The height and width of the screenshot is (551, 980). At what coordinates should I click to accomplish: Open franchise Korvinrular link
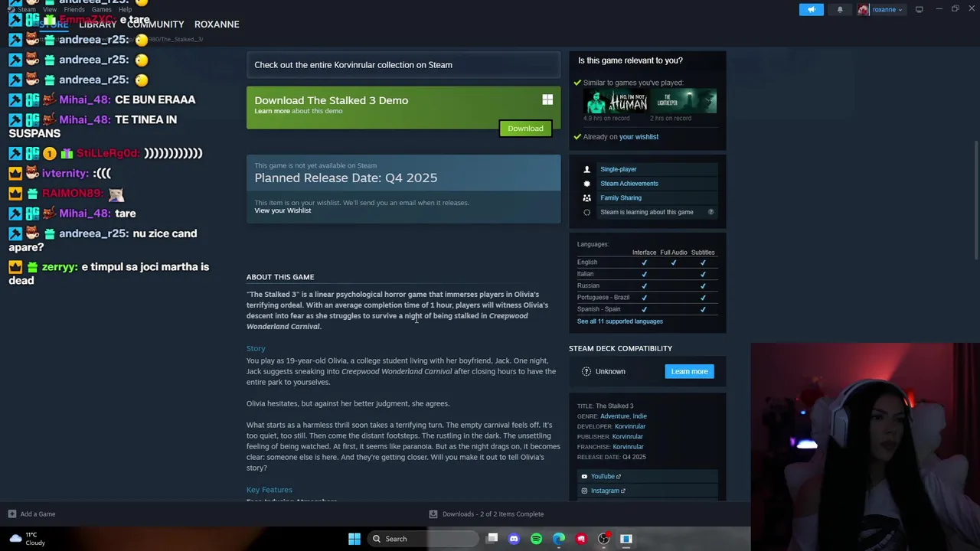(x=628, y=447)
